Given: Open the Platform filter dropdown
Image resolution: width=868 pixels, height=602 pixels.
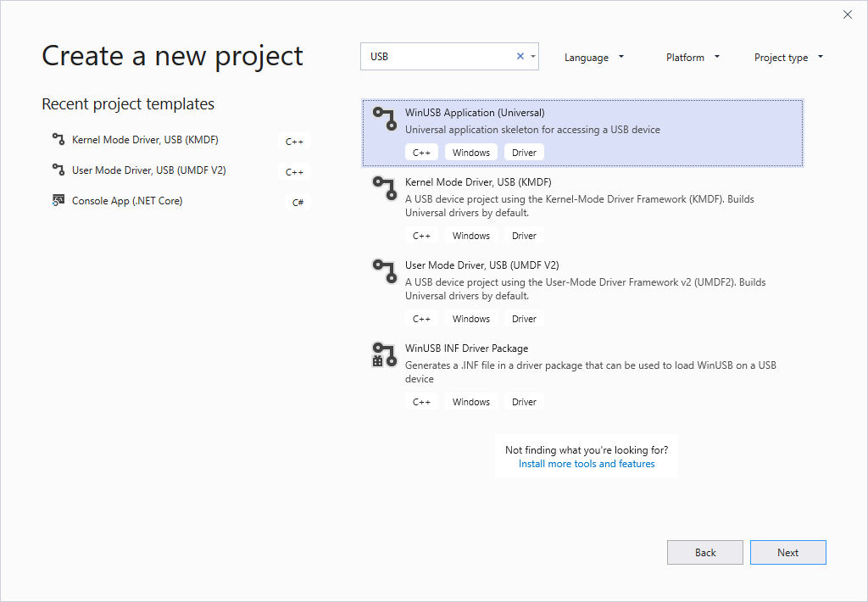Looking at the screenshot, I should (x=693, y=57).
